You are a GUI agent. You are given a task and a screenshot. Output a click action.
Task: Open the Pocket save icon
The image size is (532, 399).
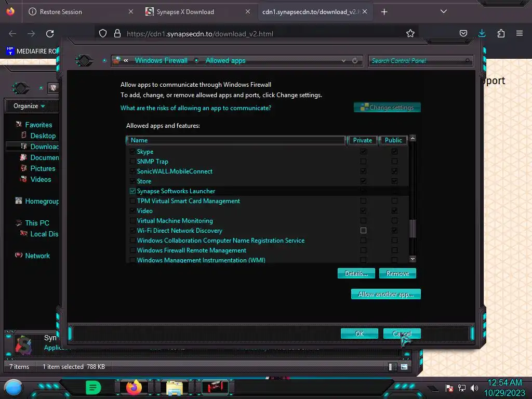coord(463,33)
